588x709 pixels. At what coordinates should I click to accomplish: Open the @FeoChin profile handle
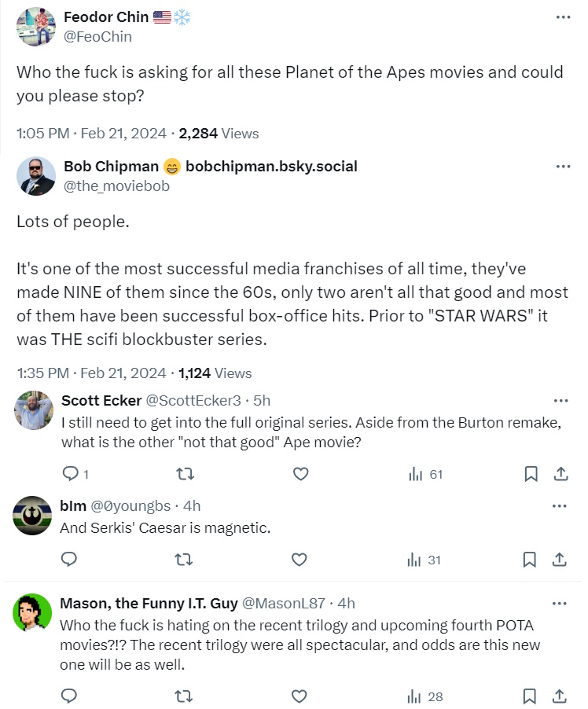(97, 36)
